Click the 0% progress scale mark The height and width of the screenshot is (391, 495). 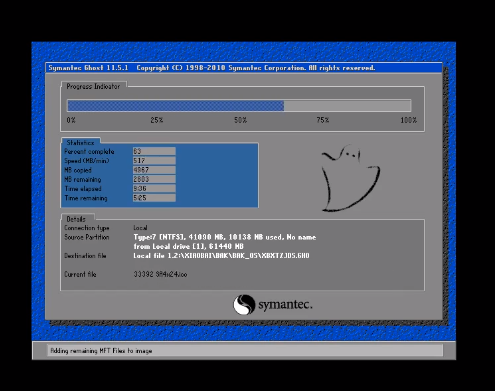(71, 120)
